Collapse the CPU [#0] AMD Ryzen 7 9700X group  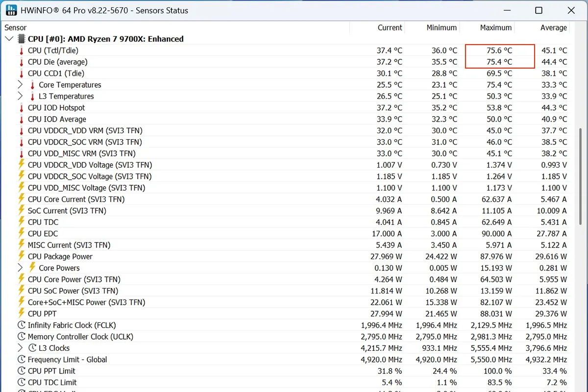point(9,39)
